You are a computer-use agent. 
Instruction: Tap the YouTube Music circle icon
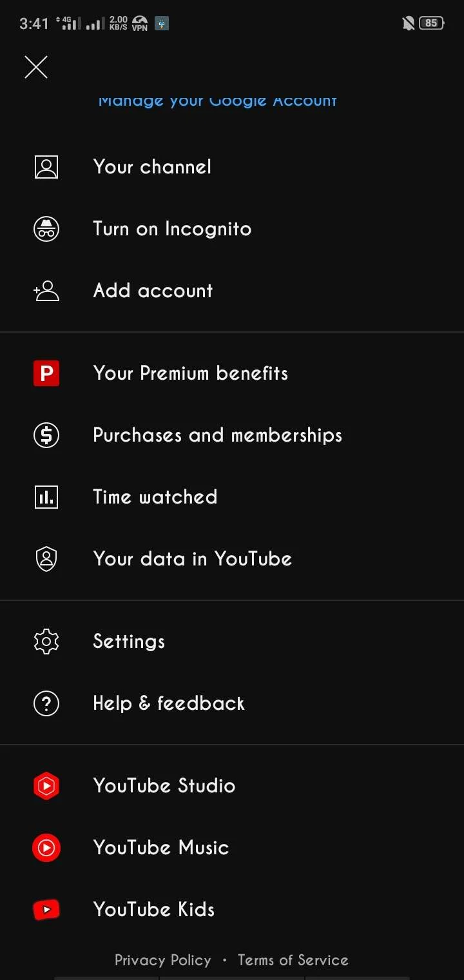[46, 848]
